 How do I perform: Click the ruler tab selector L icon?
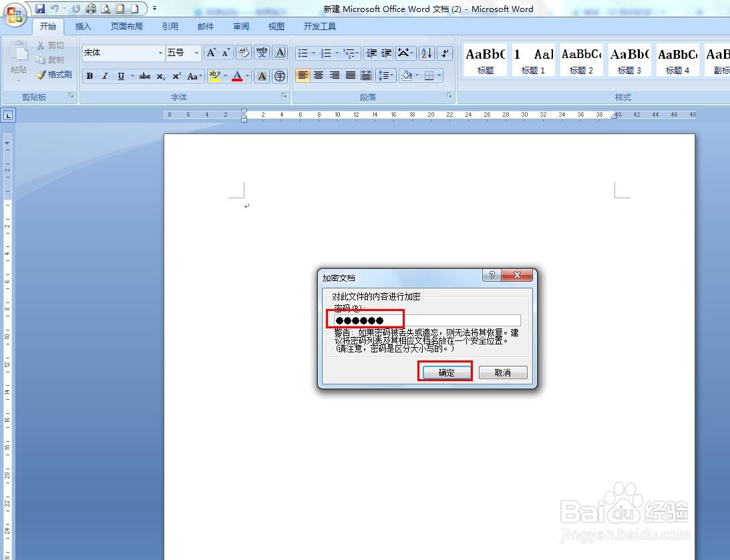[9, 115]
